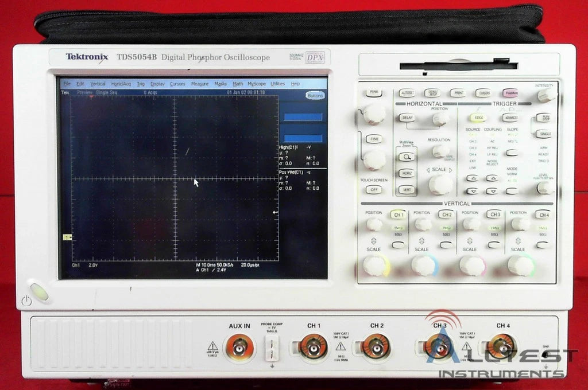Toggle the CH 2 channel button
The height and width of the screenshot is (390, 588).
coord(446,214)
